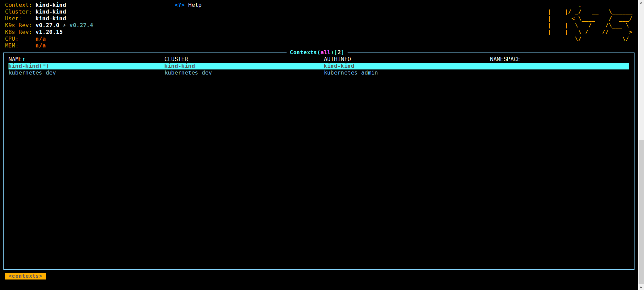Click kubernetes-dev in the CLUSTER column
Screen dimensions: 644x290
click(188, 73)
